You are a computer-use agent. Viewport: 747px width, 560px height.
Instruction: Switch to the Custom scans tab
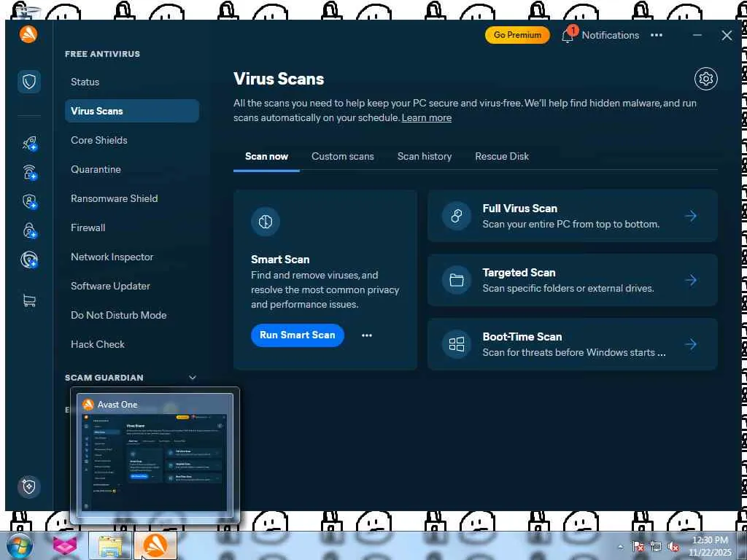pos(343,156)
